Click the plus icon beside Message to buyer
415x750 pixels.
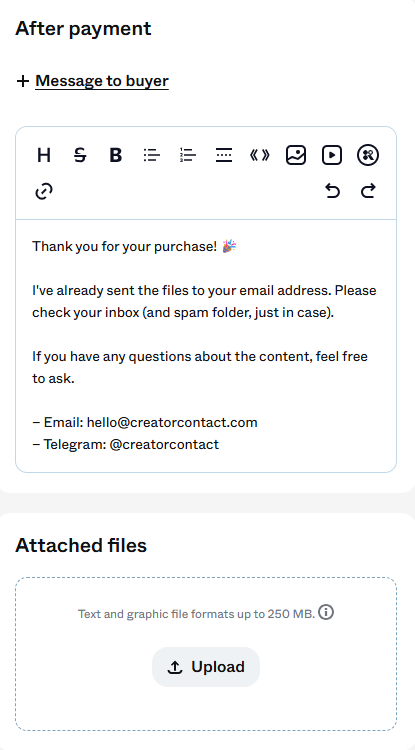22,81
